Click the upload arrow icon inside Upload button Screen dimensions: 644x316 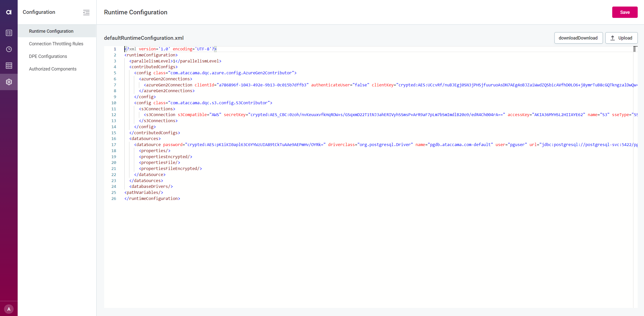click(x=613, y=38)
